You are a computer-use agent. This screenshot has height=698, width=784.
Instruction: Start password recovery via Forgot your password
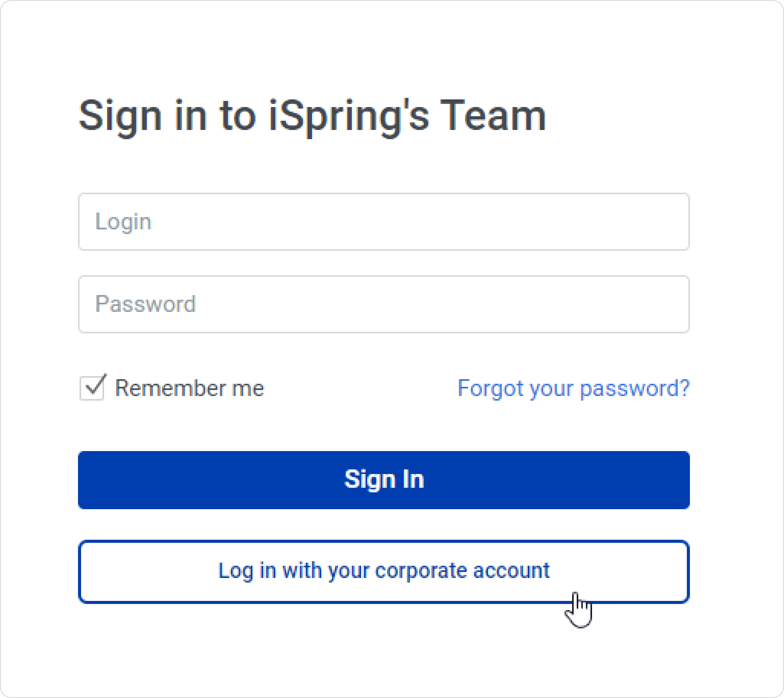tap(574, 388)
